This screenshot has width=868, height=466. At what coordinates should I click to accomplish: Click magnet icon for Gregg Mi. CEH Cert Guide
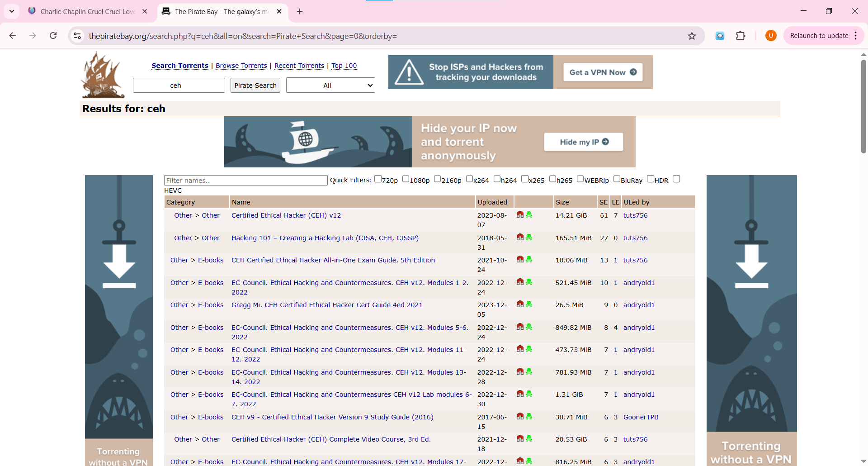point(520,304)
